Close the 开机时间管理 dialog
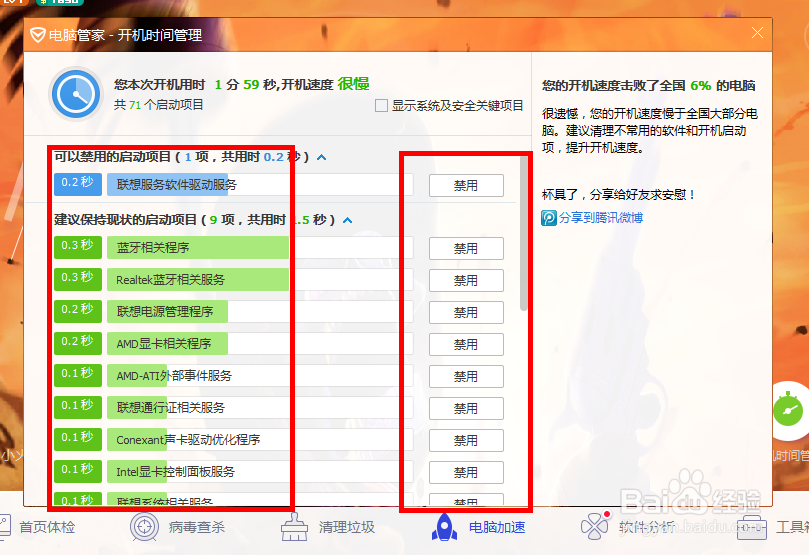 point(757,33)
